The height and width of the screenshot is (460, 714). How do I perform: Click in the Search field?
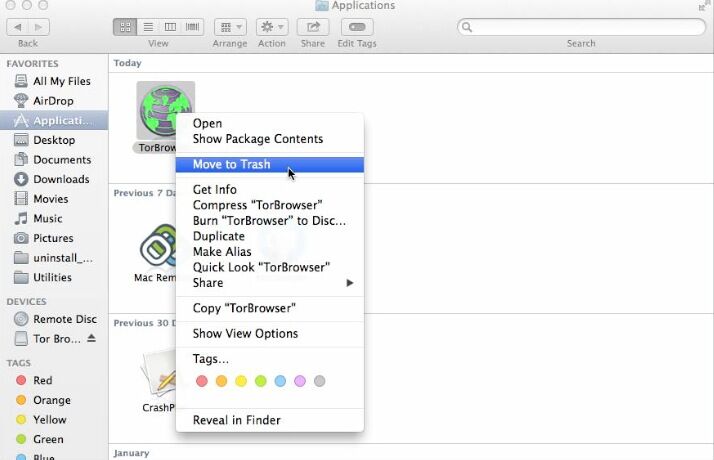(x=581, y=27)
